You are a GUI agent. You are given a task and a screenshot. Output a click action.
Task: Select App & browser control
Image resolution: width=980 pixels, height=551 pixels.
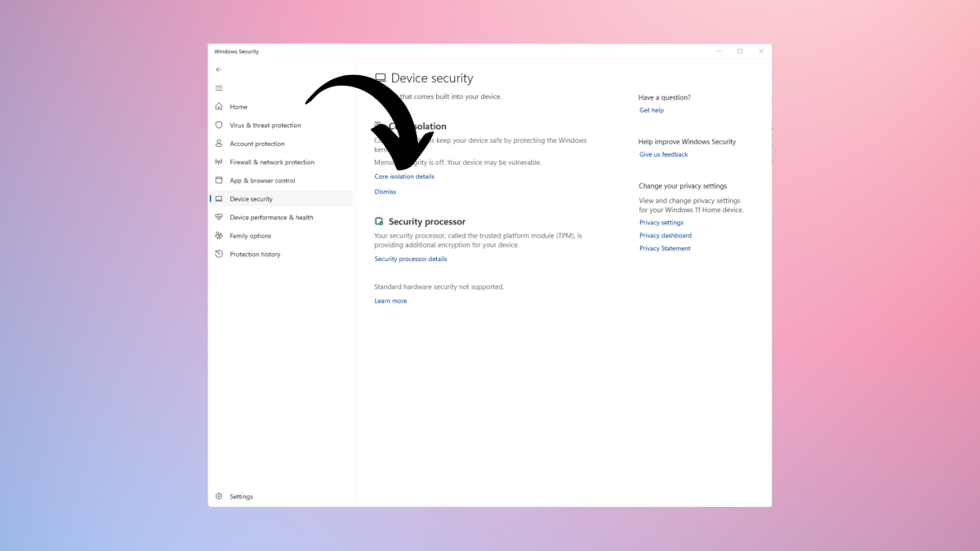pyautogui.click(x=282, y=180)
